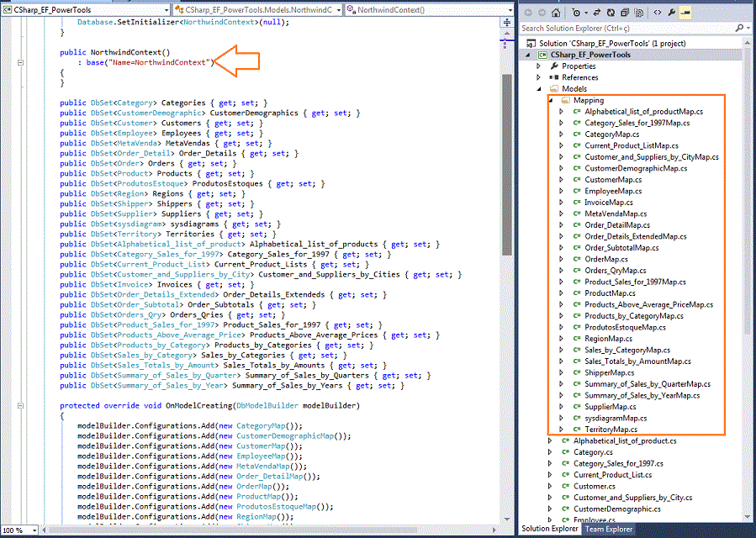Click the Home icon in Solution Explorer
The height and width of the screenshot is (538, 756).
pyautogui.click(x=556, y=13)
